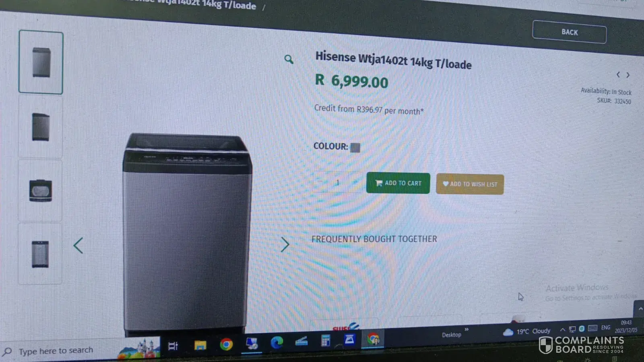The height and width of the screenshot is (362, 644).
Task: Click the quantity input field
Action: (x=338, y=182)
